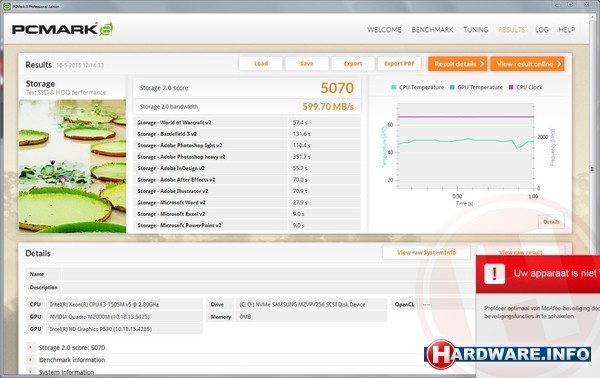Open the Tuning tab

click(x=476, y=29)
